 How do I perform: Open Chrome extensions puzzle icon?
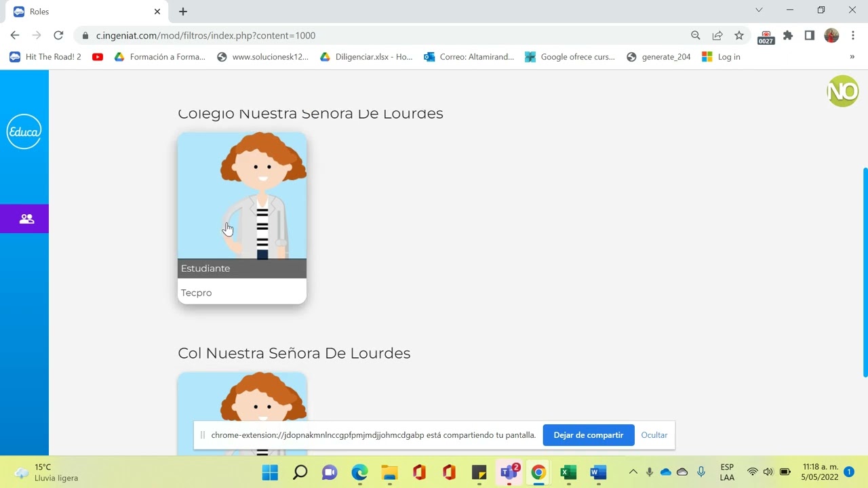(x=788, y=35)
